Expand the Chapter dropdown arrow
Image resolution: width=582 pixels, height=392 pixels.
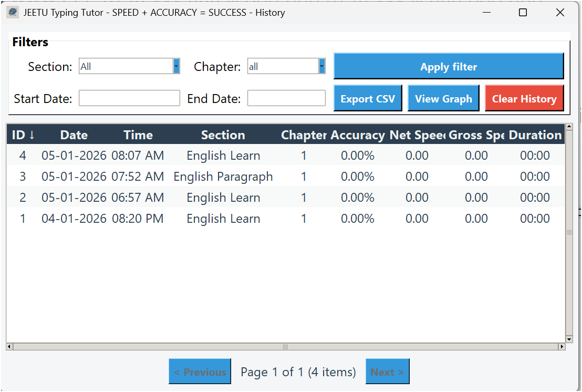tap(321, 66)
